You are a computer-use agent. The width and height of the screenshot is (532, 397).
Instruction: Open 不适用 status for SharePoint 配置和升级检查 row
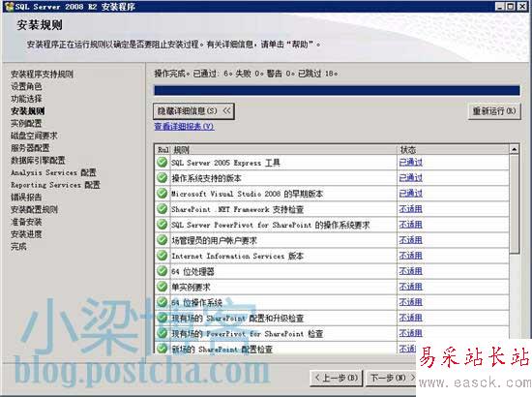(411, 318)
